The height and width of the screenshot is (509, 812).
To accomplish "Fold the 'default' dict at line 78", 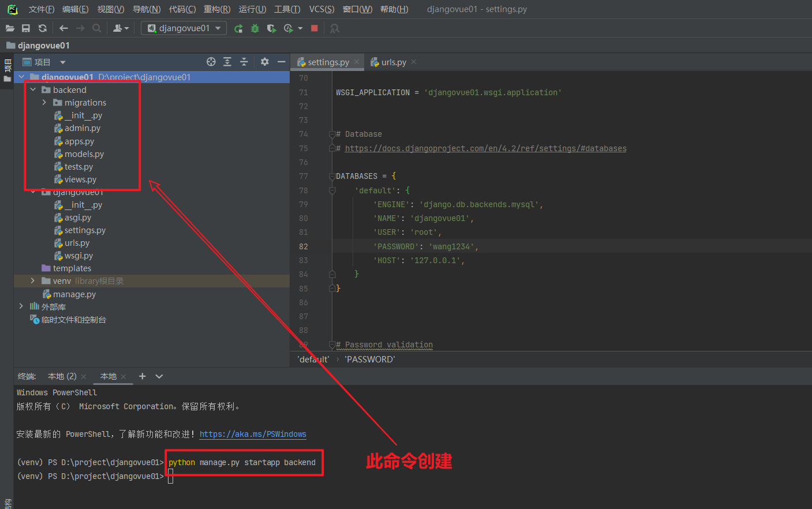I will (332, 190).
